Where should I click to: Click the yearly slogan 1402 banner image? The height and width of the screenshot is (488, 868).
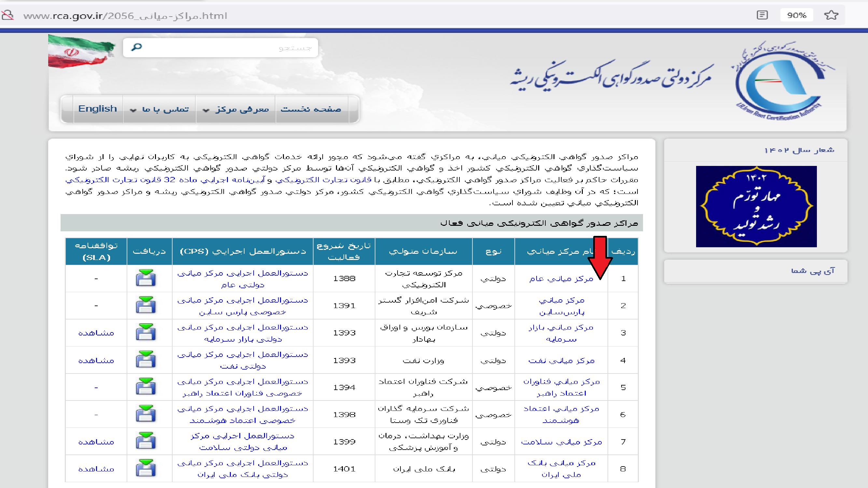(756, 207)
